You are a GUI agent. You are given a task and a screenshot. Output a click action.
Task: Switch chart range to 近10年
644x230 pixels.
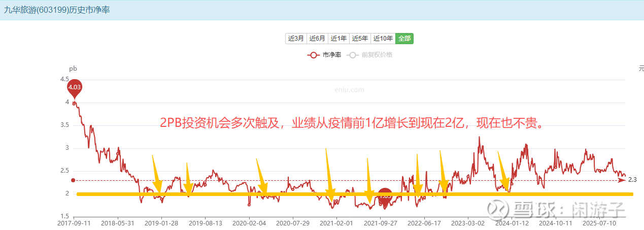click(x=383, y=39)
